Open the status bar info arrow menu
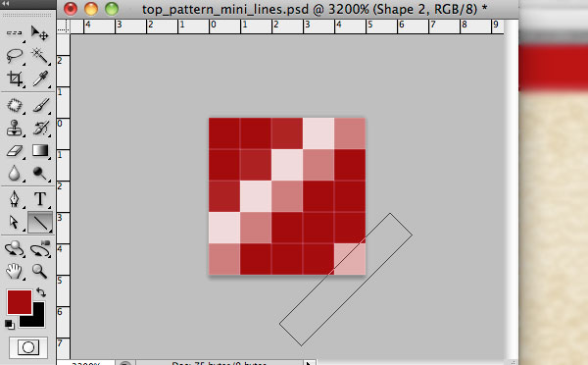The image size is (588, 365). coord(309,363)
